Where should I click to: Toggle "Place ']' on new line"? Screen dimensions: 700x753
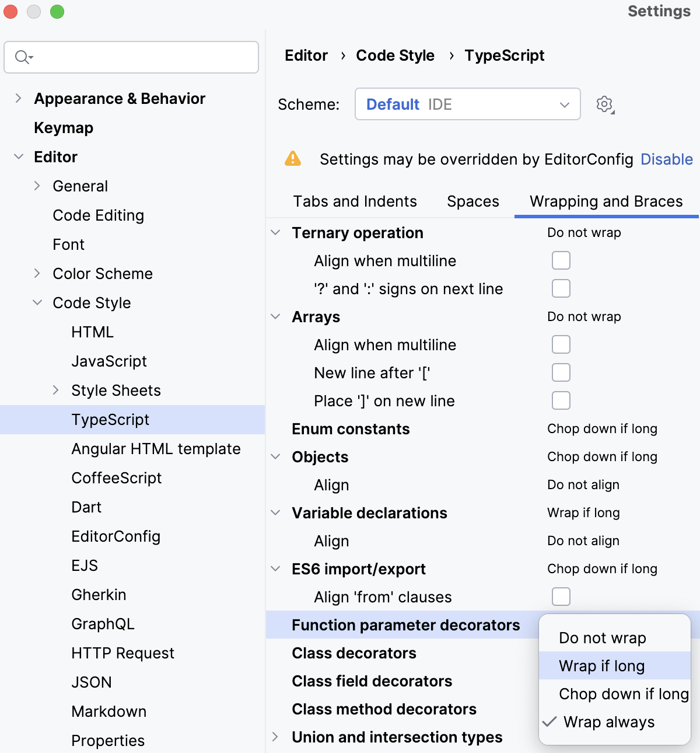561,400
